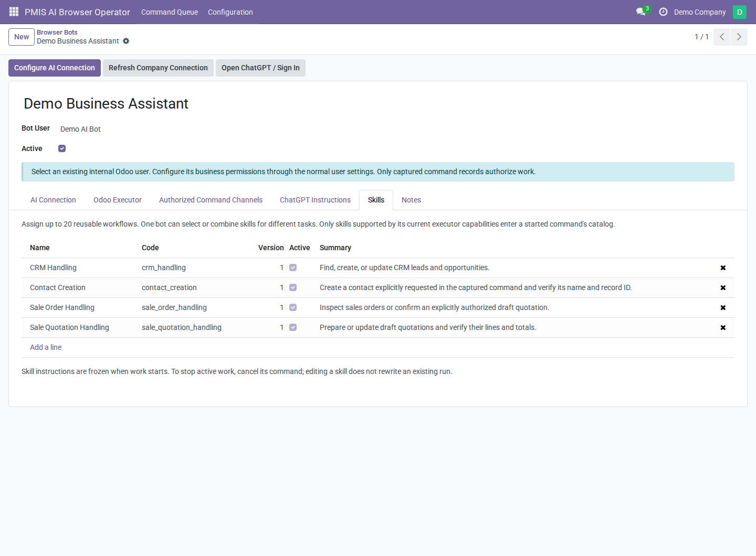Open the Command Queue menu
This screenshot has height=556, width=756.
tap(170, 12)
